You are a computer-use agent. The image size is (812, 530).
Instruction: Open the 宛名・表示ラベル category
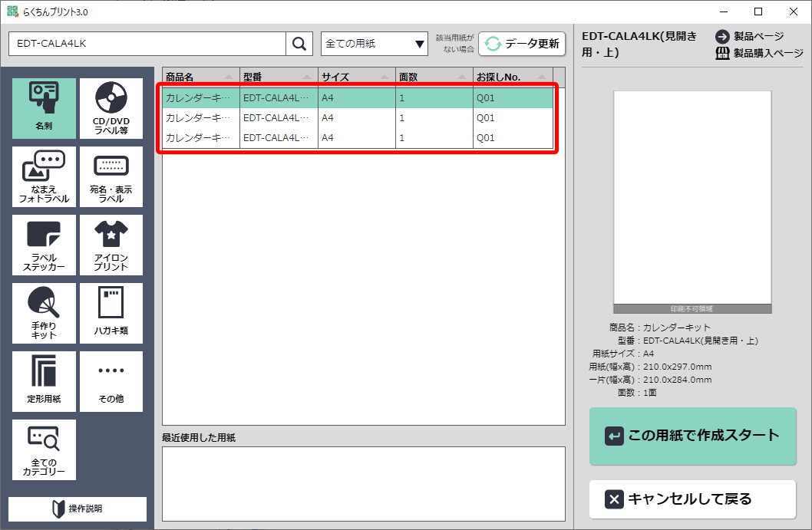tap(111, 176)
